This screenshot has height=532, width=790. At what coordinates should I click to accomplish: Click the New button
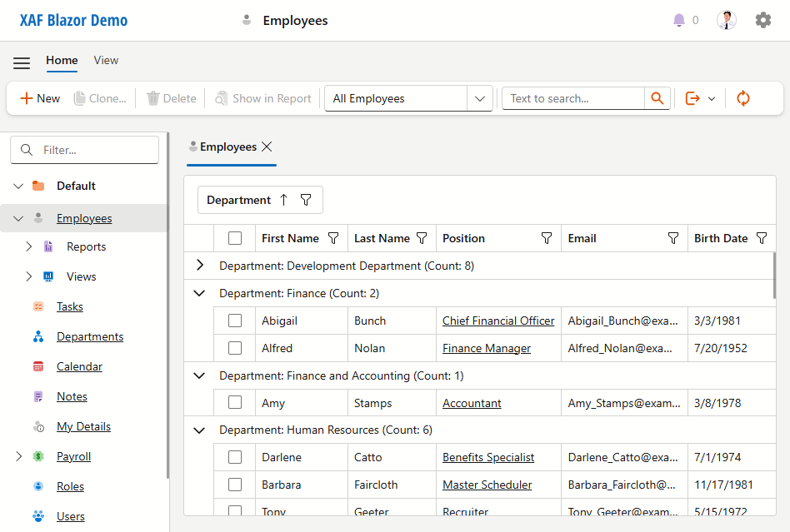(x=40, y=98)
